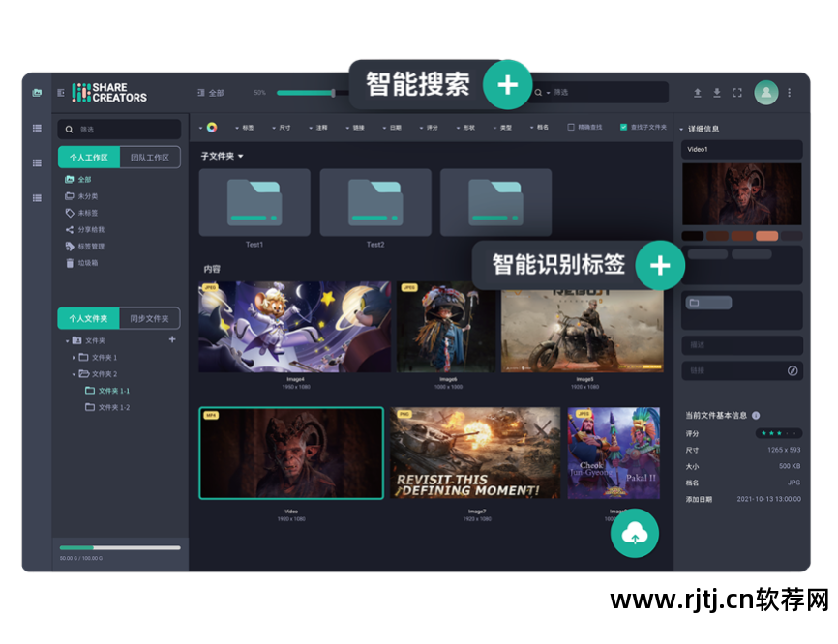Click the magnifier icon in sidebar search
838x644 pixels.
tap(69, 130)
